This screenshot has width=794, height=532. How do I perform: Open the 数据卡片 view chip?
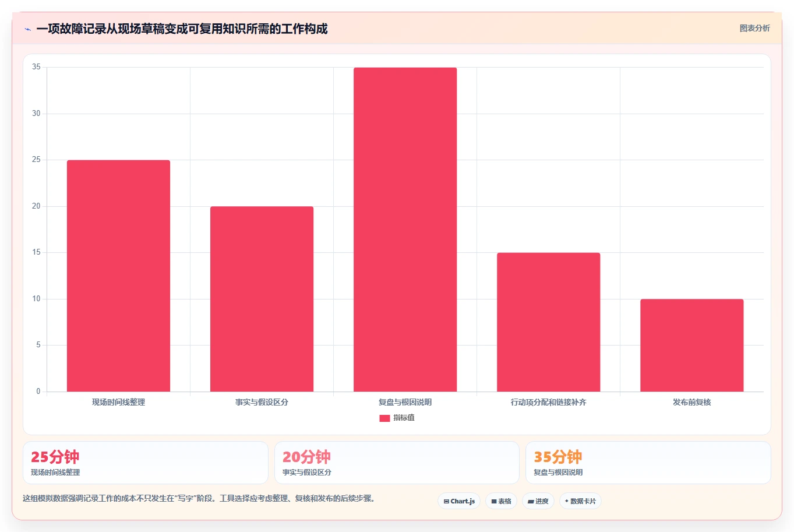pos(580,501)
